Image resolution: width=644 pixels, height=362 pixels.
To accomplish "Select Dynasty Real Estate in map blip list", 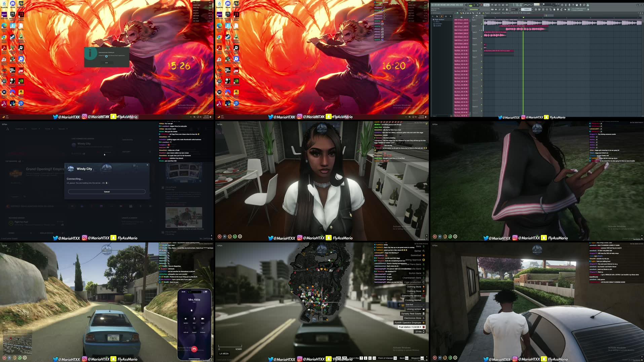I will tap(413, 314).
